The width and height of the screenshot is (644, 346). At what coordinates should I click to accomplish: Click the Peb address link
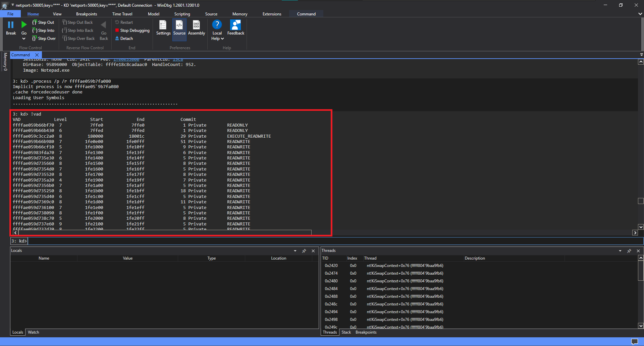pyautogui.click(x=126, y=60)
